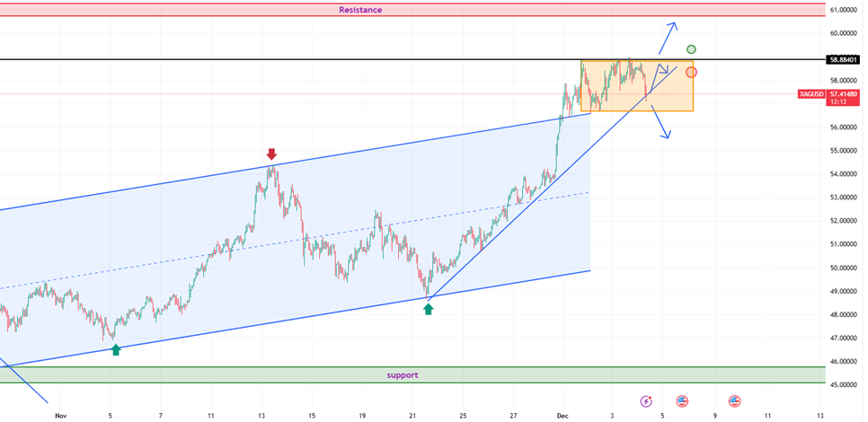Click the Dec label on date axis
The width and height of the screenshot is (868, 422).
(x=560, y=416)
